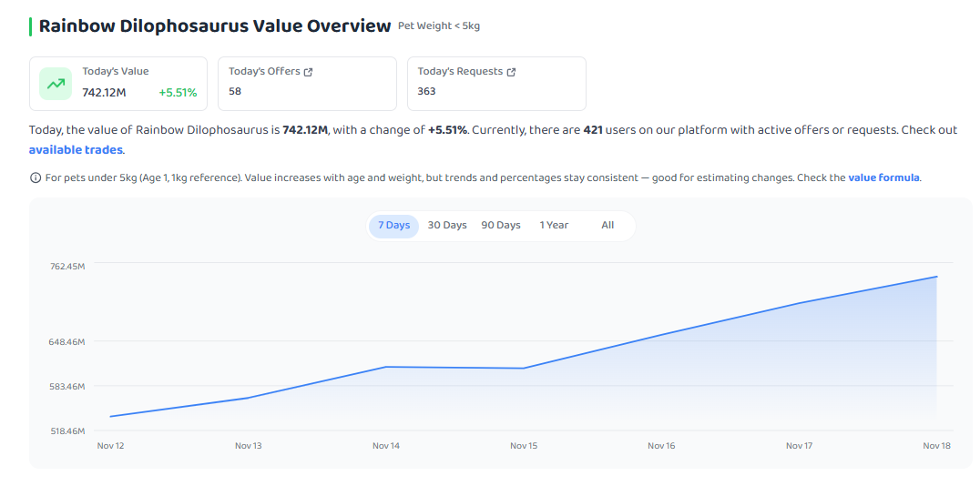This screenshot has width=980, height=486.
Task: Click the chart line endpoint at Nov 18
Action: (937, 277)
